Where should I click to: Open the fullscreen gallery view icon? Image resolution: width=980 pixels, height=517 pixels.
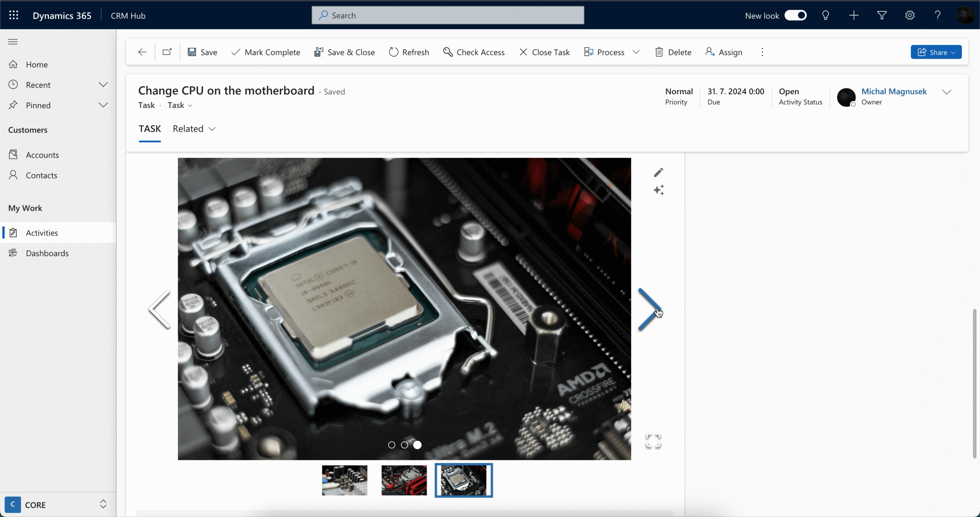coord(653,441)
